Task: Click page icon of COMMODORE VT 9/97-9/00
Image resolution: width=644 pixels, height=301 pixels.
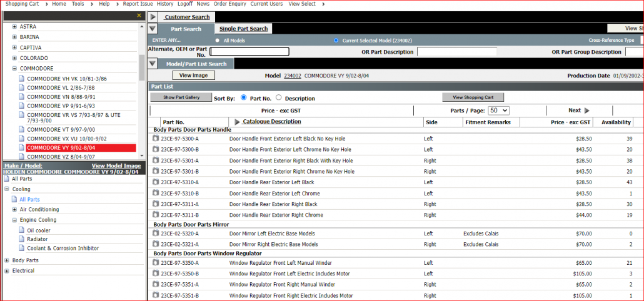Action: pos(22,130)
